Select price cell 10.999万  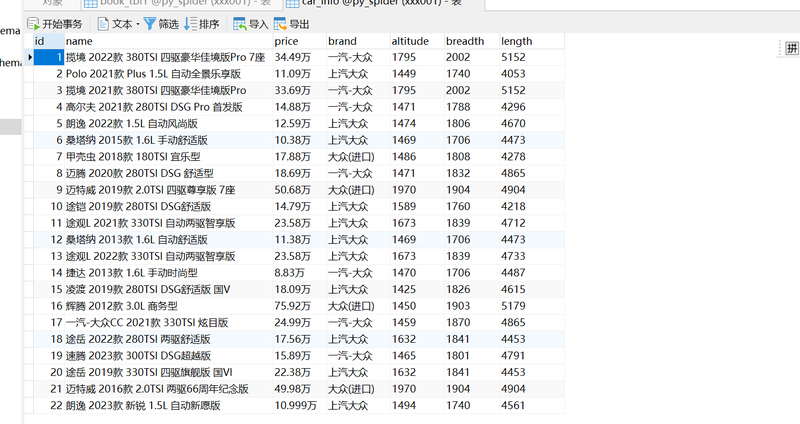tap(300, 406)
